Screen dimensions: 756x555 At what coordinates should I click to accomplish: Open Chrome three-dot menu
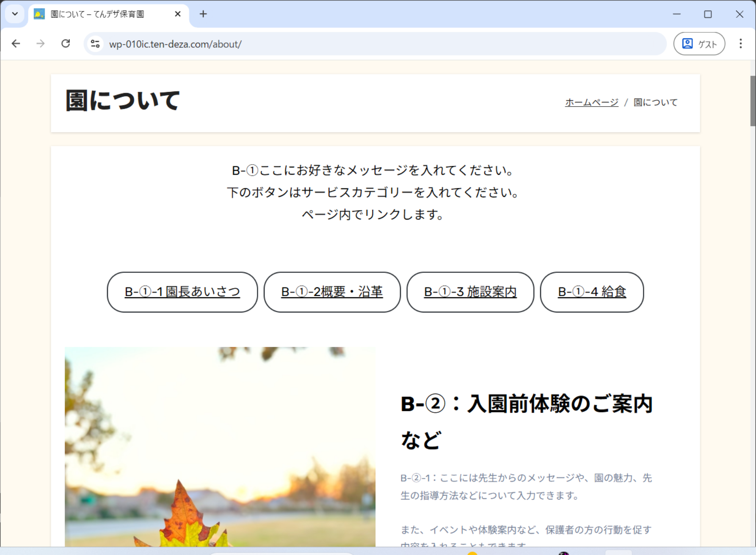pyautogui.click(x=740, y=44)
